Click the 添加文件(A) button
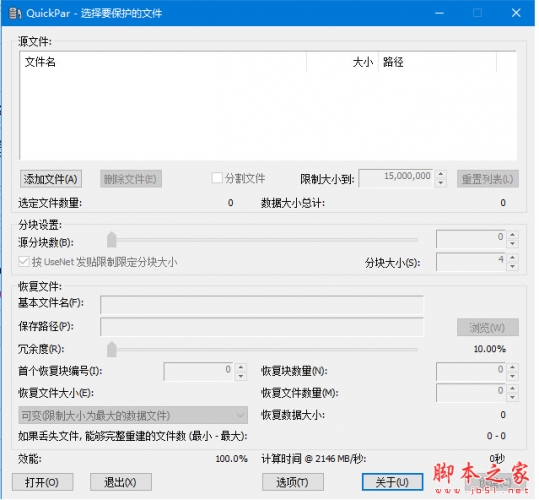 tap(51, 179)
